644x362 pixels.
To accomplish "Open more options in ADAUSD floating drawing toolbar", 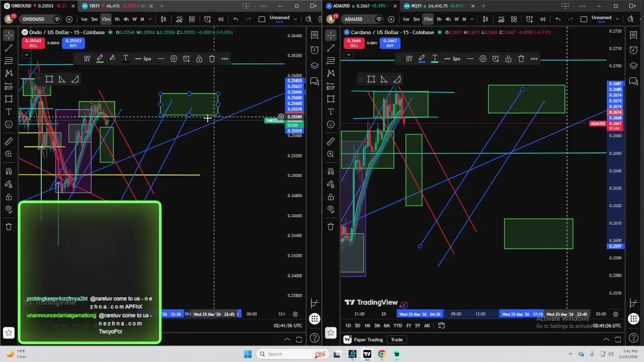I will click(534, 59).
